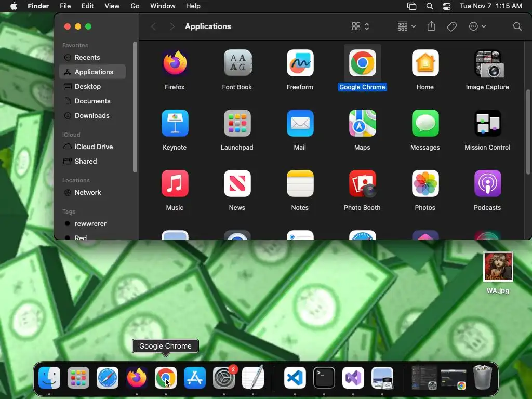Open Finder from the Dock
Screen dimensions: 532x399
pos(49,378)
